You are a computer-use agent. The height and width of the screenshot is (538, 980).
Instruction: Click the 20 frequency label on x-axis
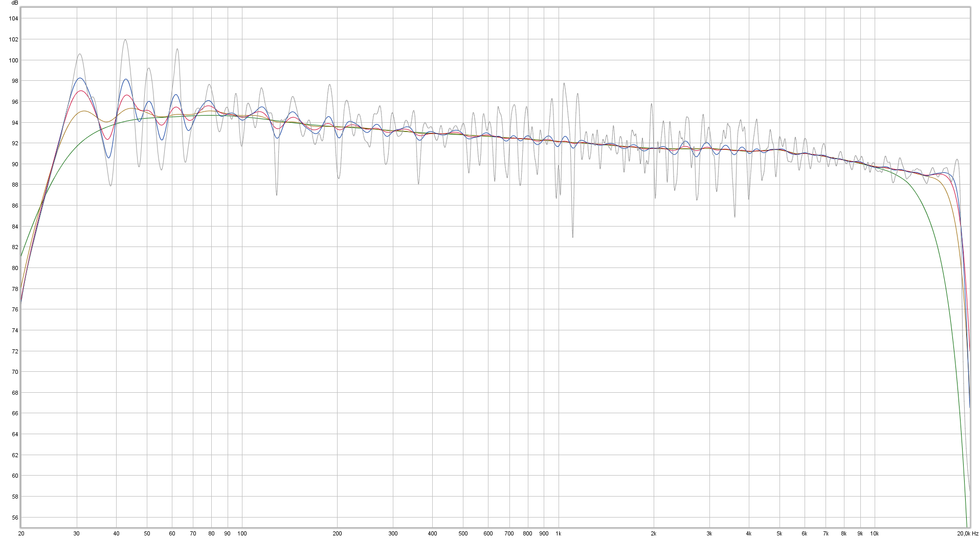click(21, 533)
